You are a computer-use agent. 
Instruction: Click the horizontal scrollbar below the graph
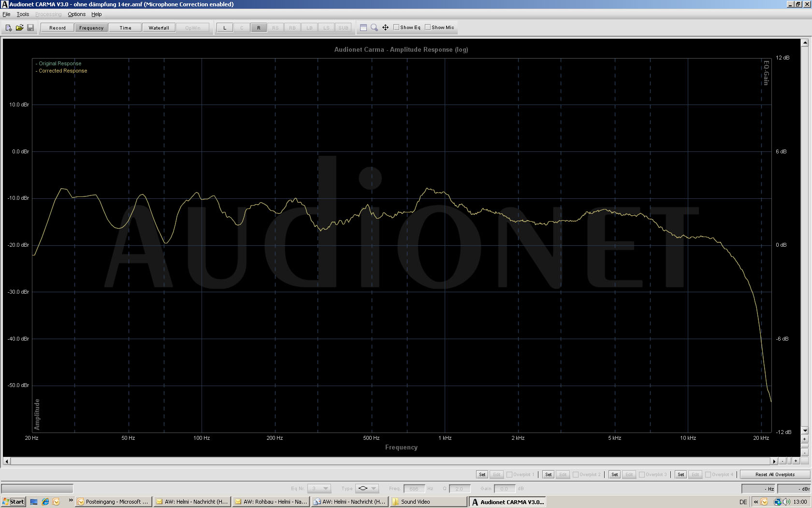tap(387, 461)
